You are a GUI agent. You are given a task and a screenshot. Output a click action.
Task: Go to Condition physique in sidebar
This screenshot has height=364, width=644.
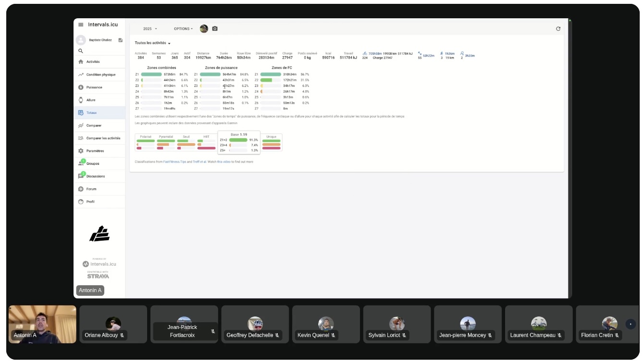tap(100, 75)
